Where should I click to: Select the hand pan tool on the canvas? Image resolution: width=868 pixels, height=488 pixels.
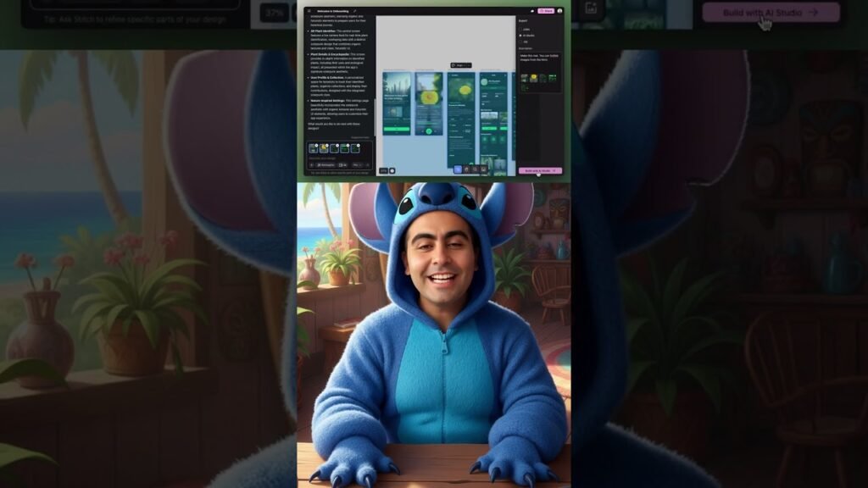click(x=466, y=169)
